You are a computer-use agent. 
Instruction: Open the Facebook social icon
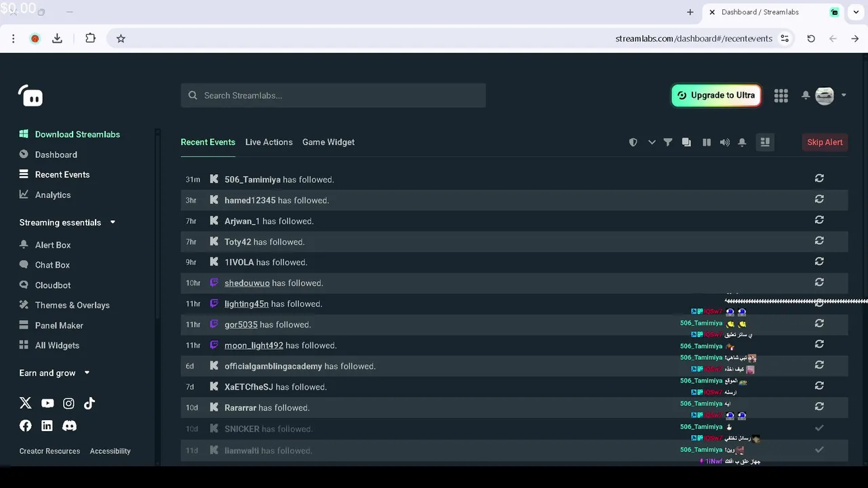26,426
